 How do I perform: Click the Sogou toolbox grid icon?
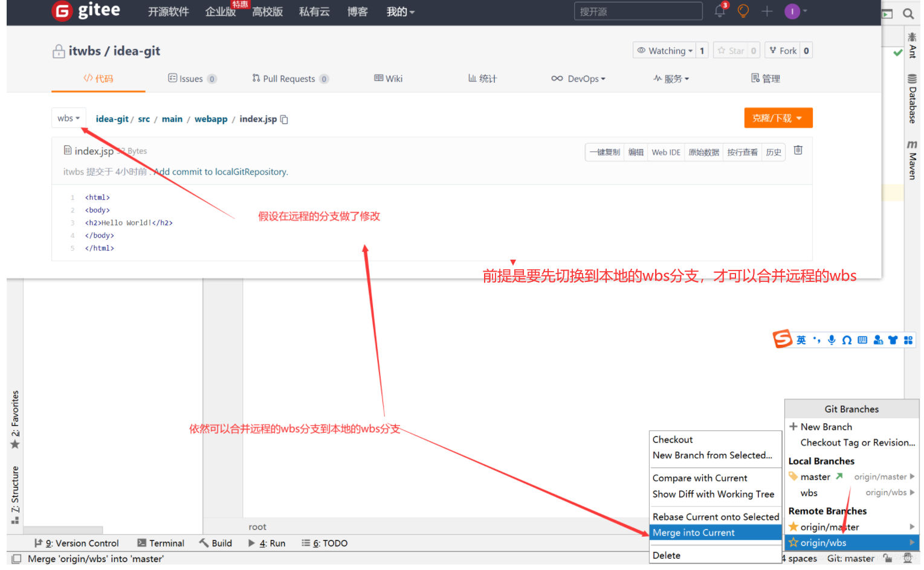(908, 340)
